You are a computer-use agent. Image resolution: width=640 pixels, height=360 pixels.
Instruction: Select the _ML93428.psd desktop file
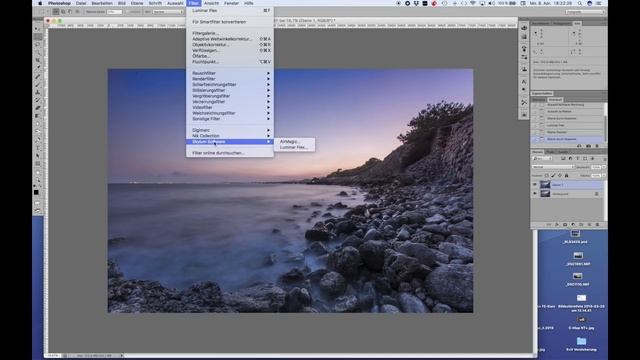click(x=575, y=237)
